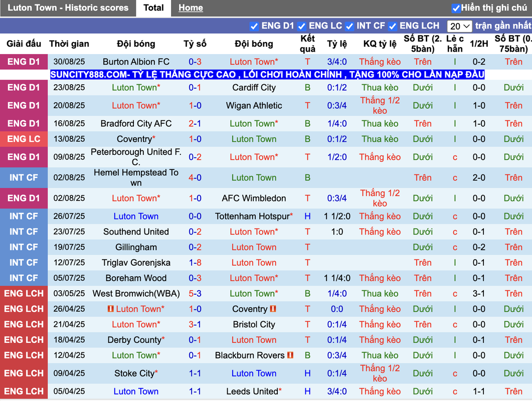Click odds 0:0 in Coventry 26/04/25 row
This screenshot has height=401, width=532.
pyautogui.click(x=337, y=309)
